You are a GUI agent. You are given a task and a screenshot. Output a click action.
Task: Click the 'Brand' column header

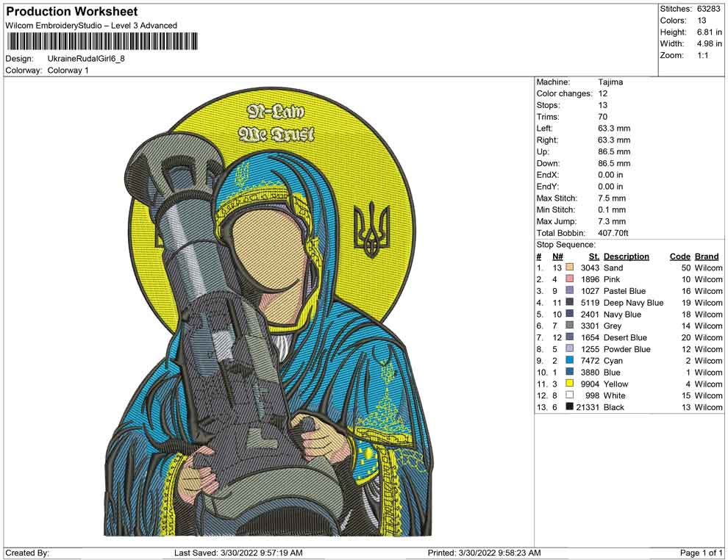click(x=707, y=256)
